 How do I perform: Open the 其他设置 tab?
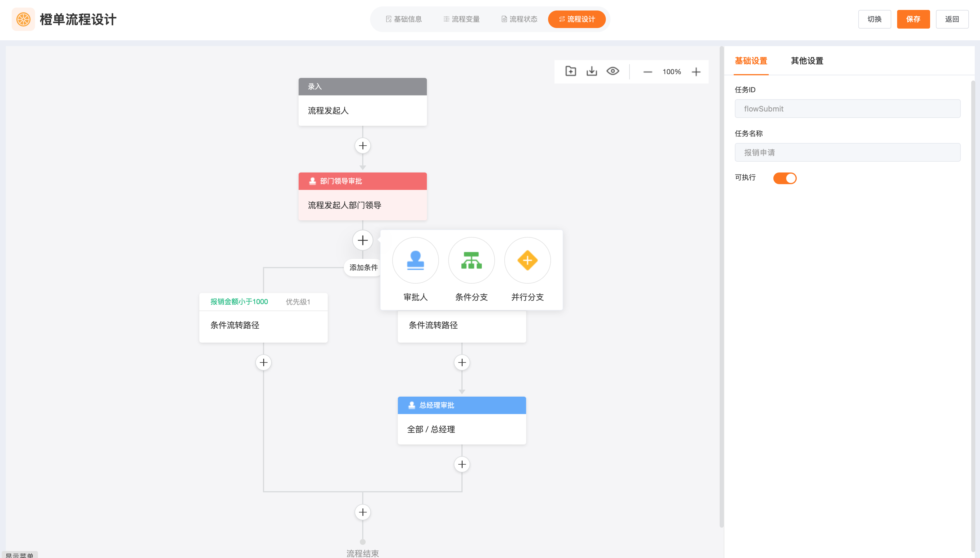coord(807,61)
